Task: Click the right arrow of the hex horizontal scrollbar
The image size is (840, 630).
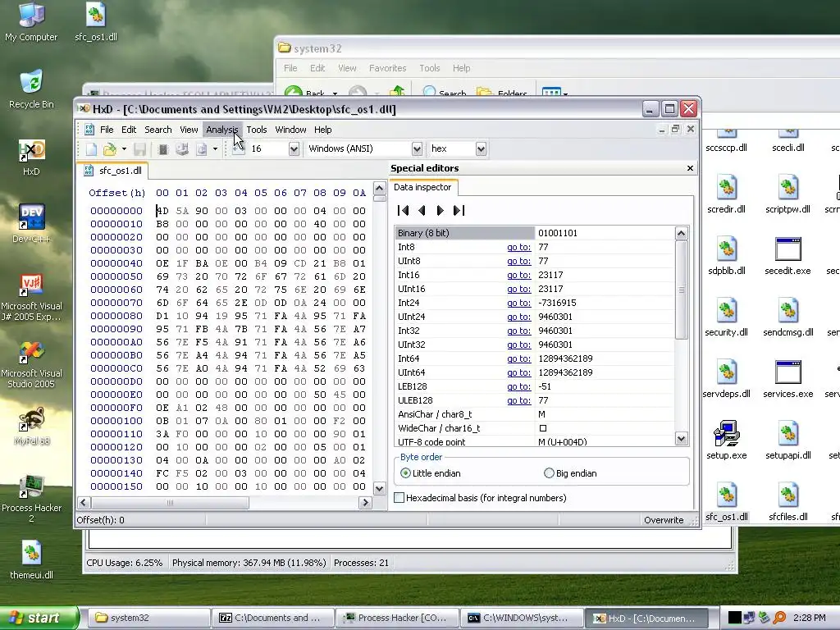Action: 365,503
